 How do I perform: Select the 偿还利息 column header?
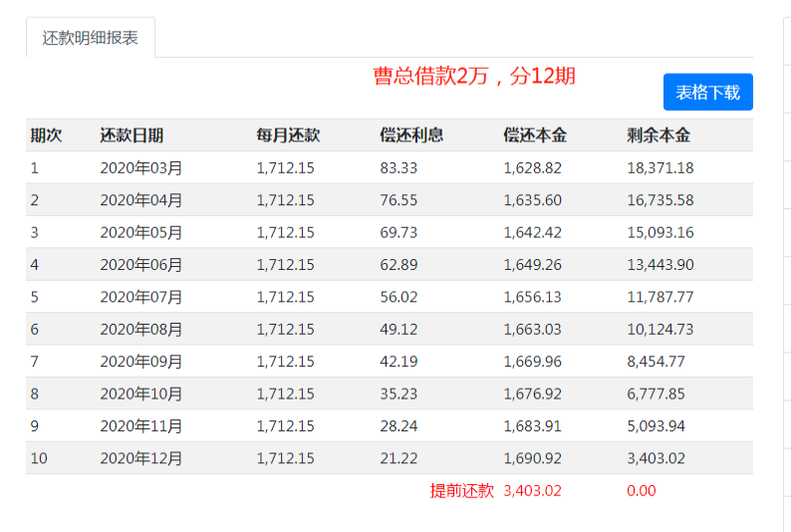[411, 135]
